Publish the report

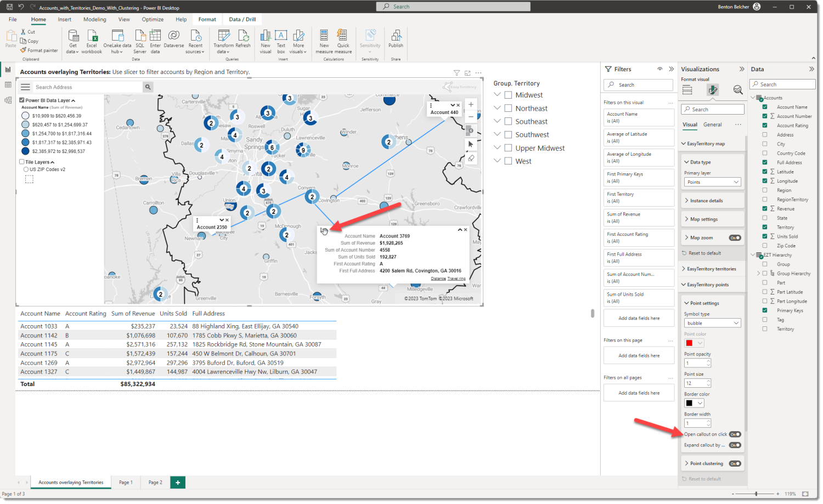click(396, 42)
